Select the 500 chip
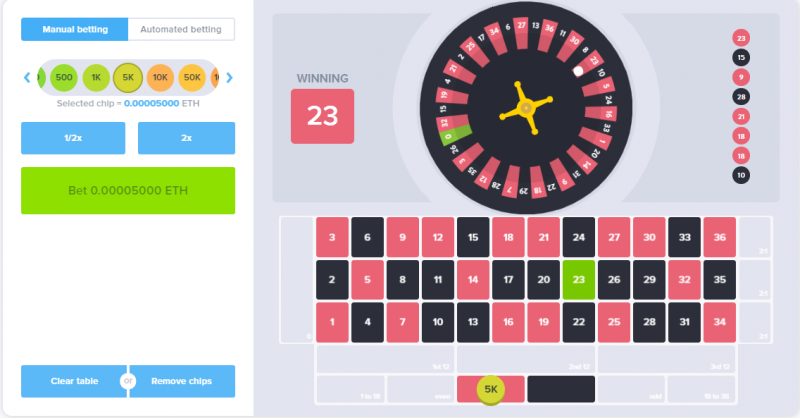Image resolution: width=800 pixels, height=418 pixels. point(64,78)
